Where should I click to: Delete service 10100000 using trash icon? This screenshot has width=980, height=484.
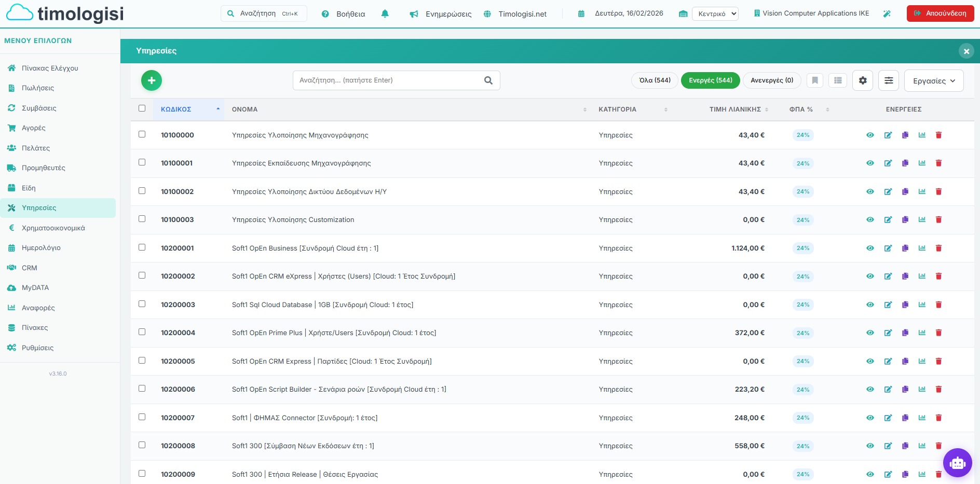coord(938,135)
